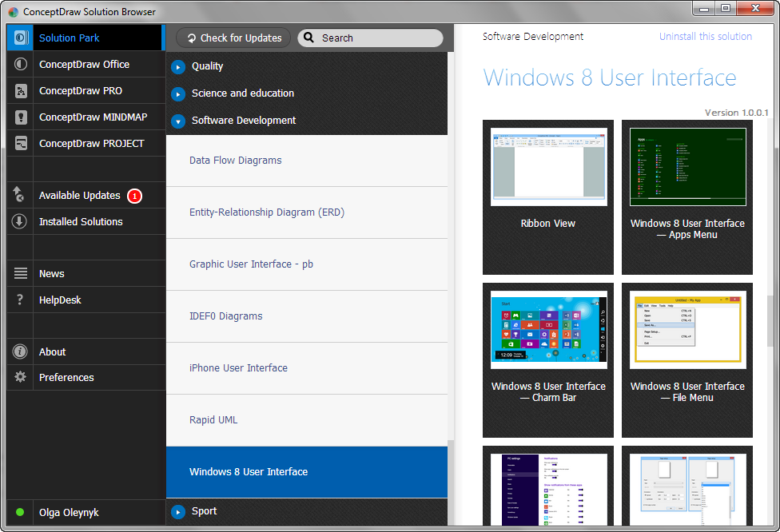Select Entity-Relationship Diagram (ERD) solution
Screen dimensions: 780x532
point(306,212)
